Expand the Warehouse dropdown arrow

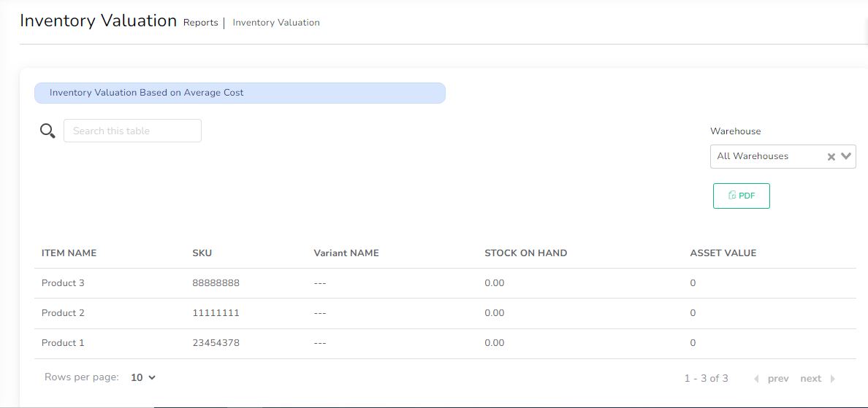[x=846, y=156]
